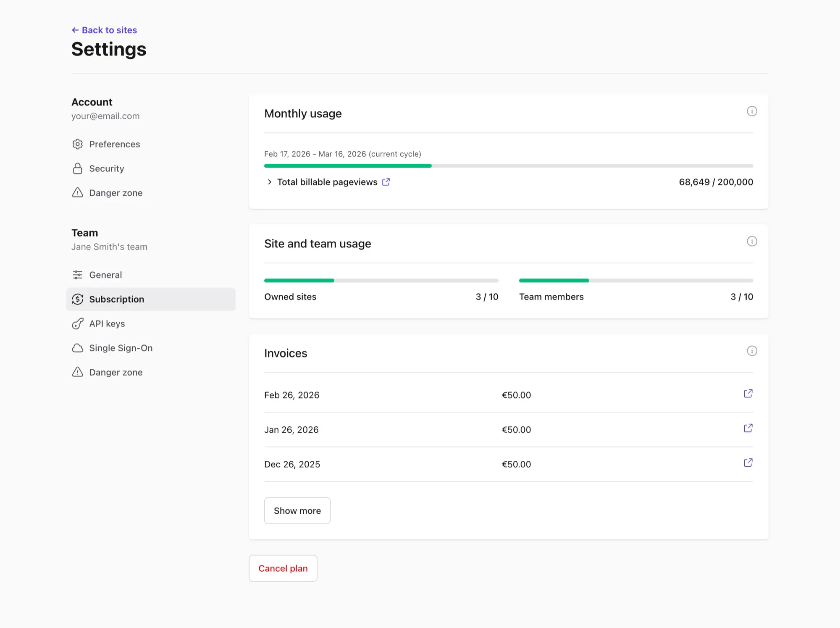840x628 pixels.
Task: Click the API keys key icon
Action: (78, 324)
